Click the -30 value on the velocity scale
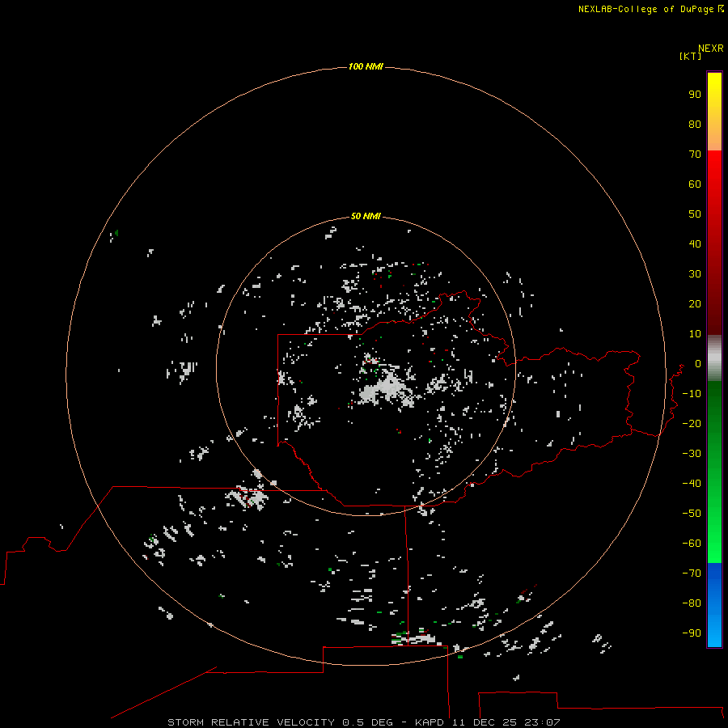Viewport: 728px width, 728px height. click(x=692, y=454)
